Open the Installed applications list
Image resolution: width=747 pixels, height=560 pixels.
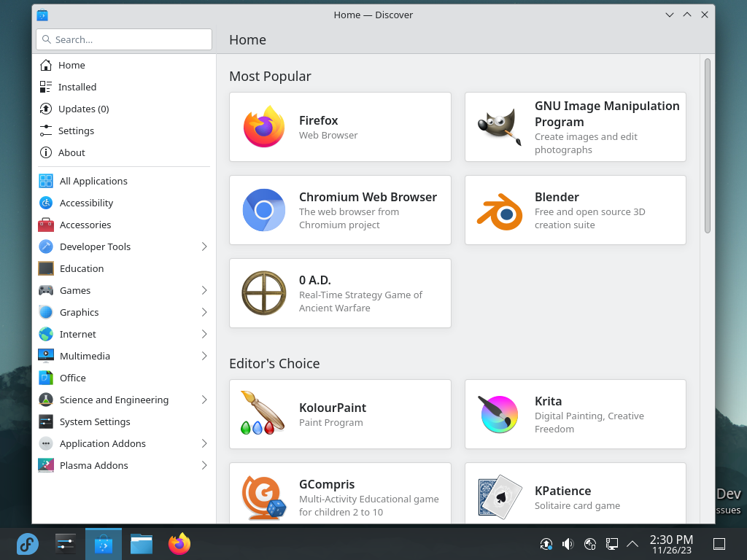(x=124, y=87)
